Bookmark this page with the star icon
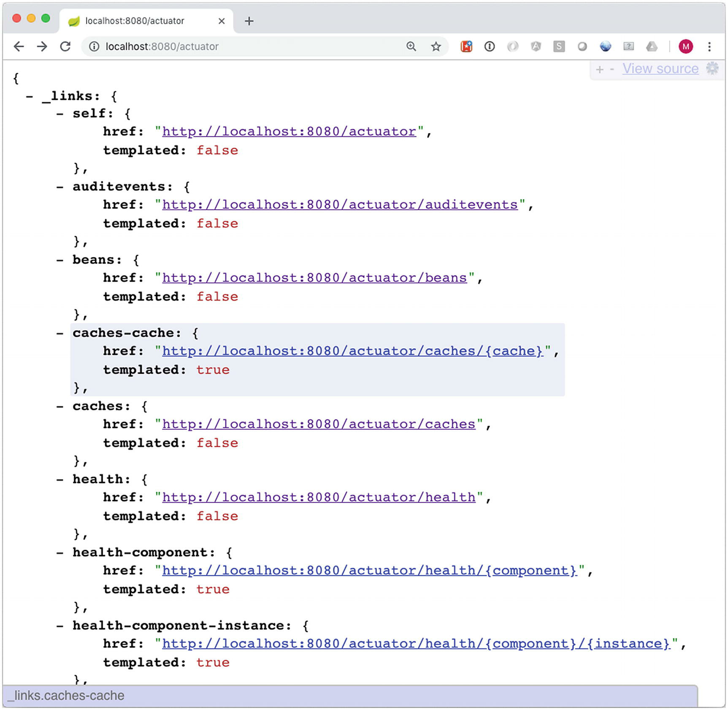Viewport: 728px width, 710px height. coord(436,46)
